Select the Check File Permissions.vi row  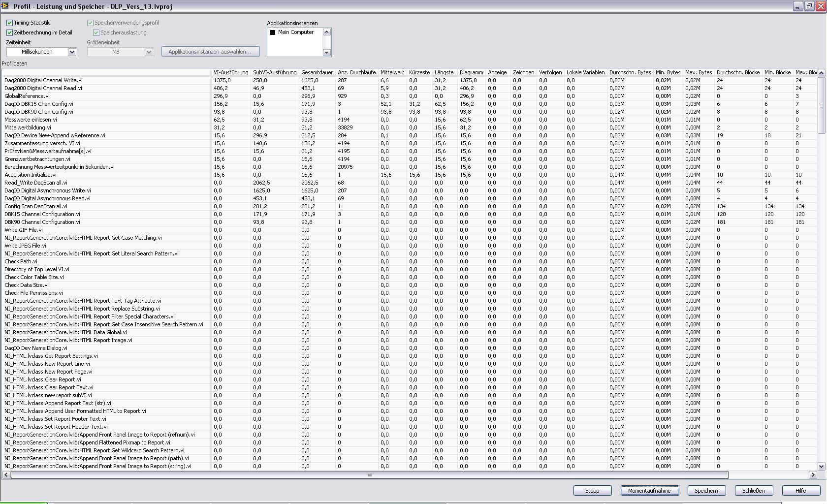click(410, 293)
